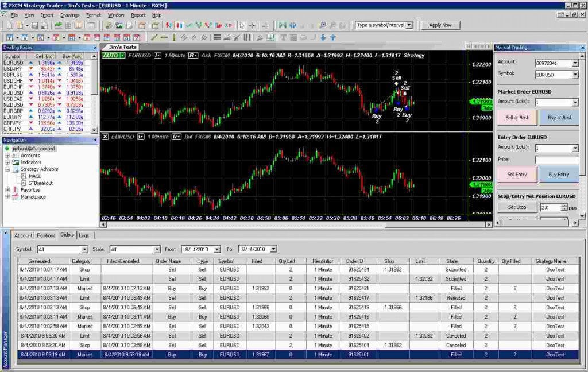Click the Print preview toolbar icon
Viewport: 588px width, 372px height.
pyautogui.click(x=44, y=25)
